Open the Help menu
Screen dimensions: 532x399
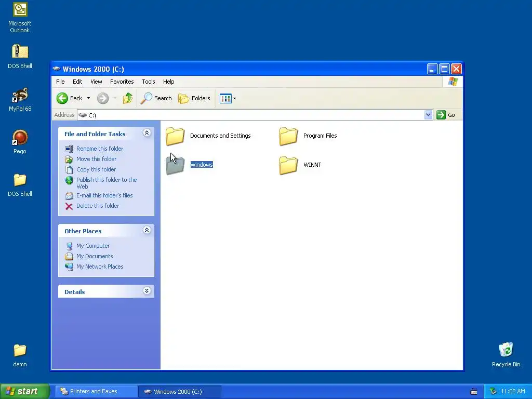tap(169, 82)
